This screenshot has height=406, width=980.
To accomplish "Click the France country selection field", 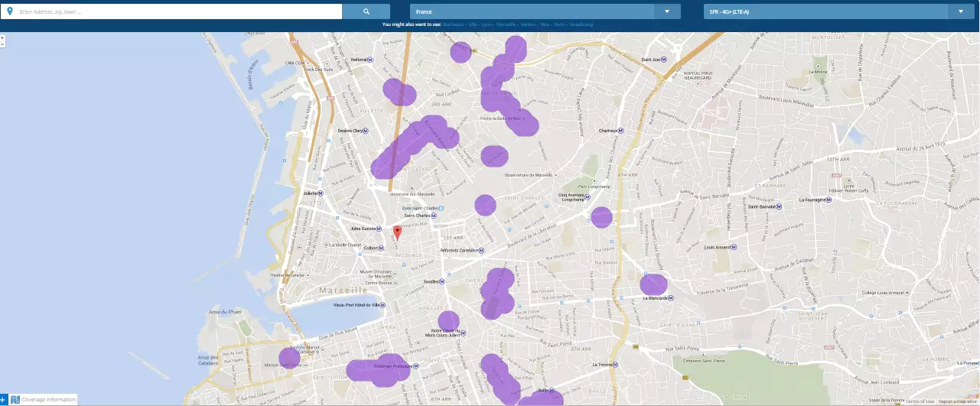I will [x=532, y=11].
